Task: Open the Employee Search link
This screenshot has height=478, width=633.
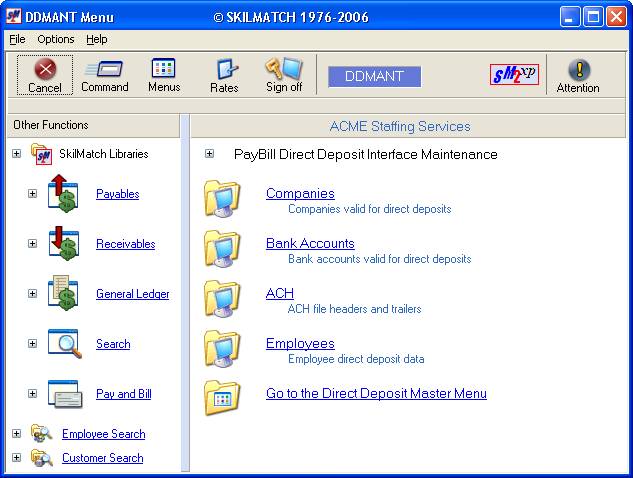Action: coord(104,434)
